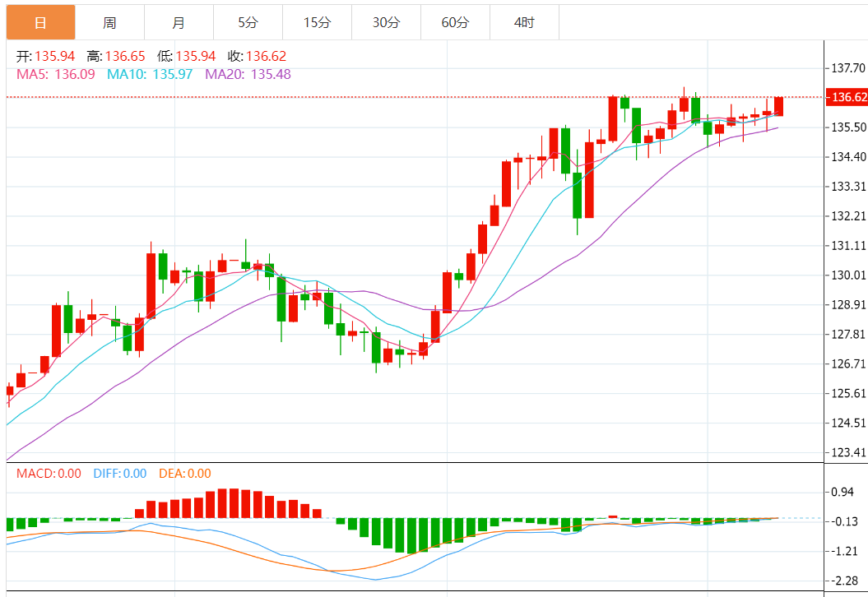868x597 pixels.
Task: Click the 124.51 price axis label
Action: (848, 423)
